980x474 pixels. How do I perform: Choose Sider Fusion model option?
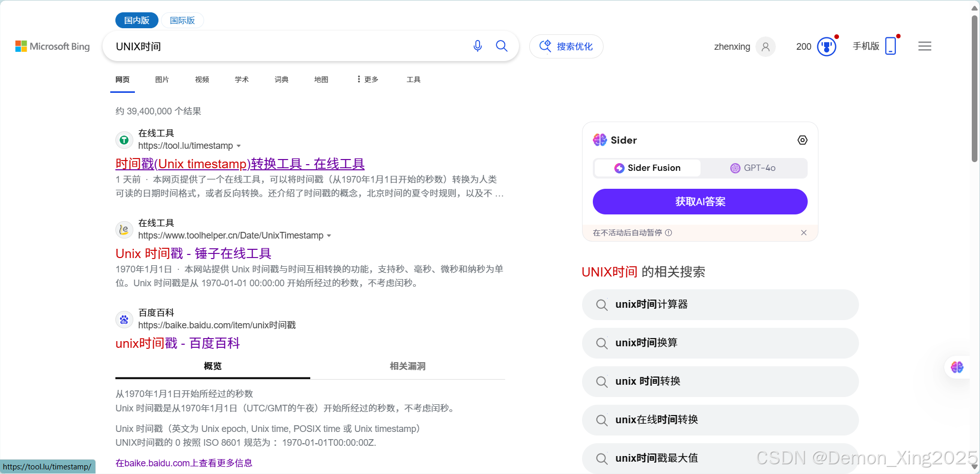(x=647, y=168)
